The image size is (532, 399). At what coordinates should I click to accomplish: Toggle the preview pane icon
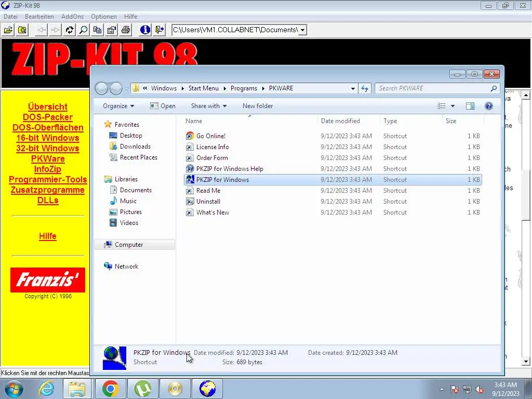pos(470,106)
